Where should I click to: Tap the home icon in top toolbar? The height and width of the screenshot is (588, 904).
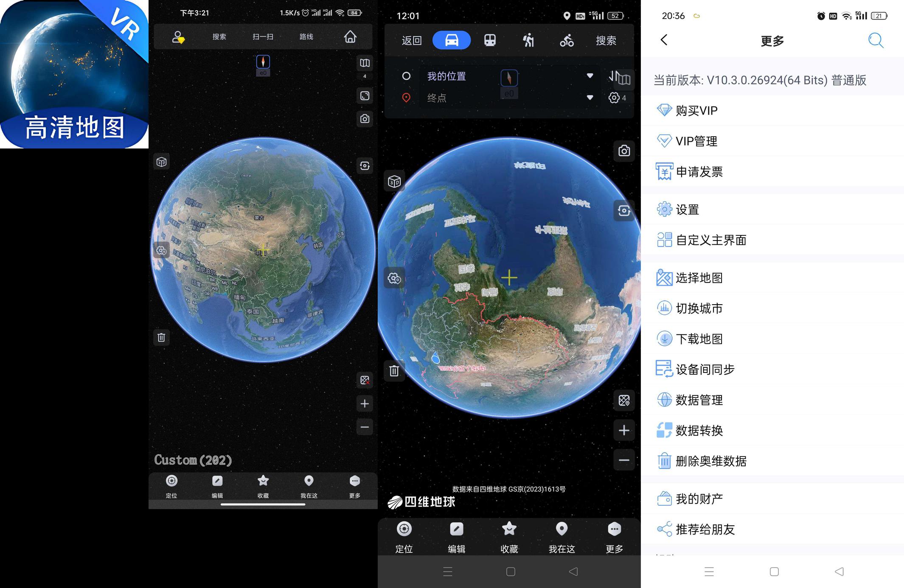350,37
